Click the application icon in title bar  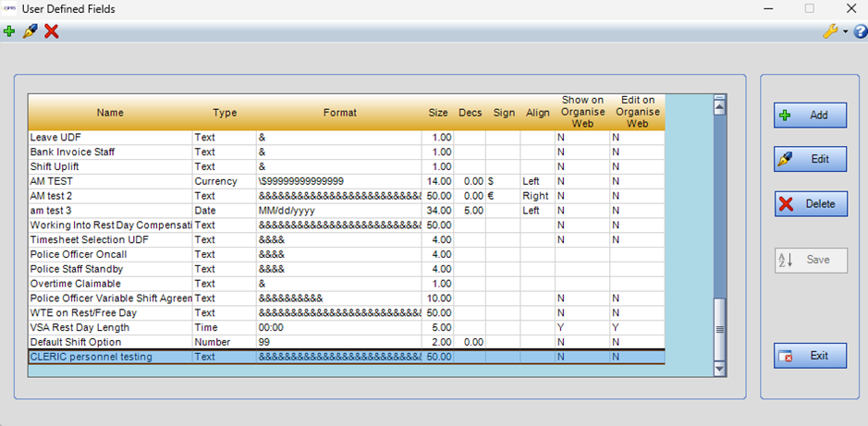pos(10,9)
